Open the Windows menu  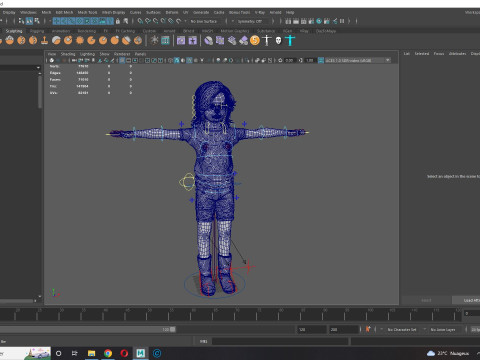coord(28,12)
